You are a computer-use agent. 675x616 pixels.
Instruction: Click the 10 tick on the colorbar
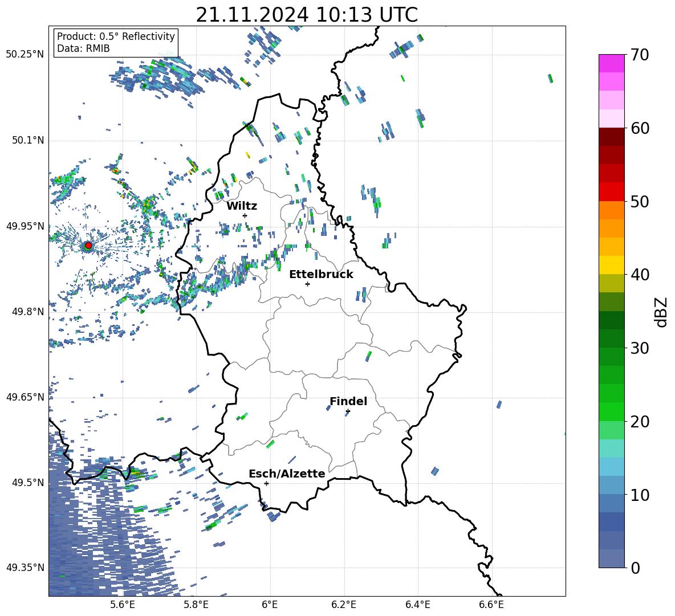tap(640, 495)
